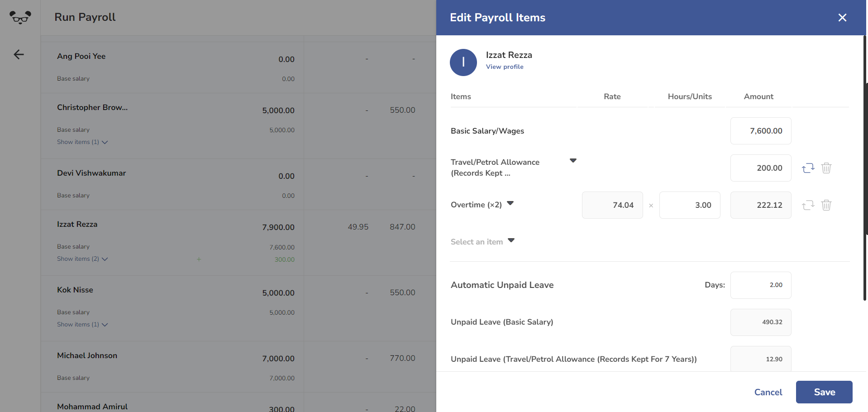Screen dimensions: 868x412
Task: Click the recurring icon for Travel/Petrol Allowance
Action: coord(808,168)
